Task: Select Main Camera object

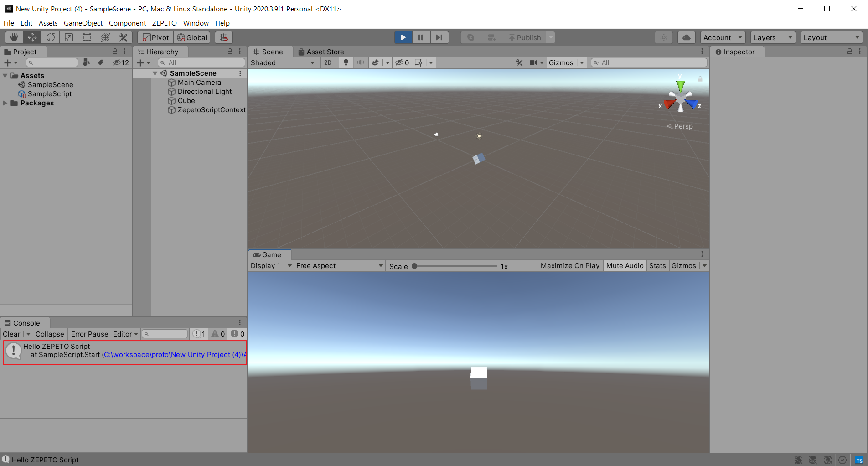Action: [195, 83]
